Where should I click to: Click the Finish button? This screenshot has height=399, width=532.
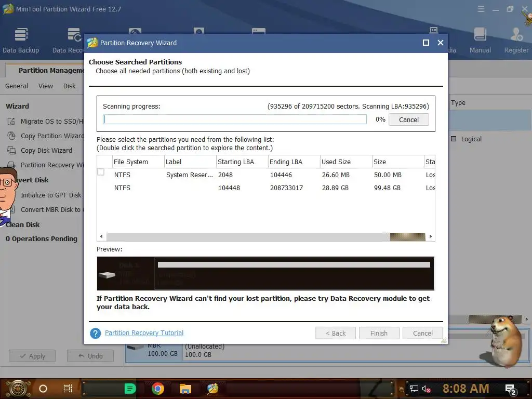(379, 333)
